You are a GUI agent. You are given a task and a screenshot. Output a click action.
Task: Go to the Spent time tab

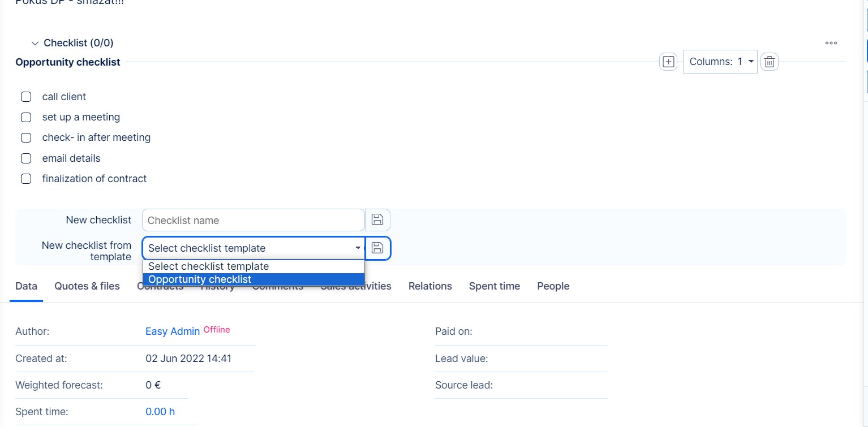pyautogui.click(x=494, y=286)
